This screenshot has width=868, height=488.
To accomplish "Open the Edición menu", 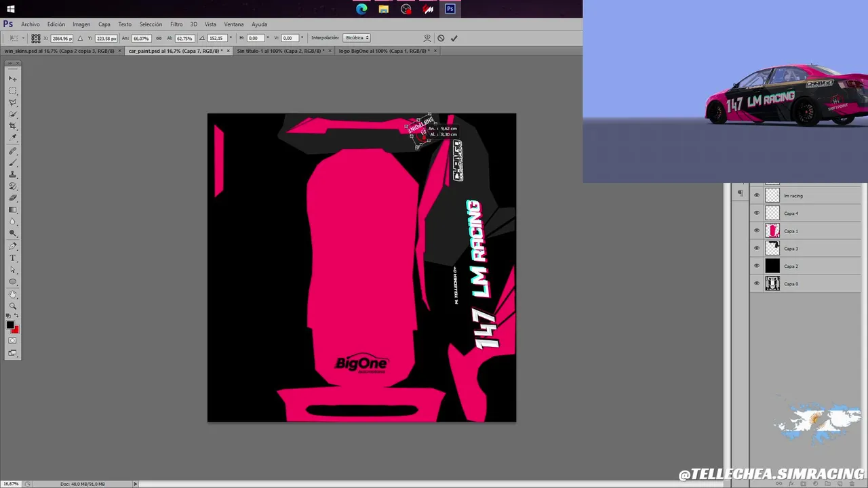I will pos(56,24).
